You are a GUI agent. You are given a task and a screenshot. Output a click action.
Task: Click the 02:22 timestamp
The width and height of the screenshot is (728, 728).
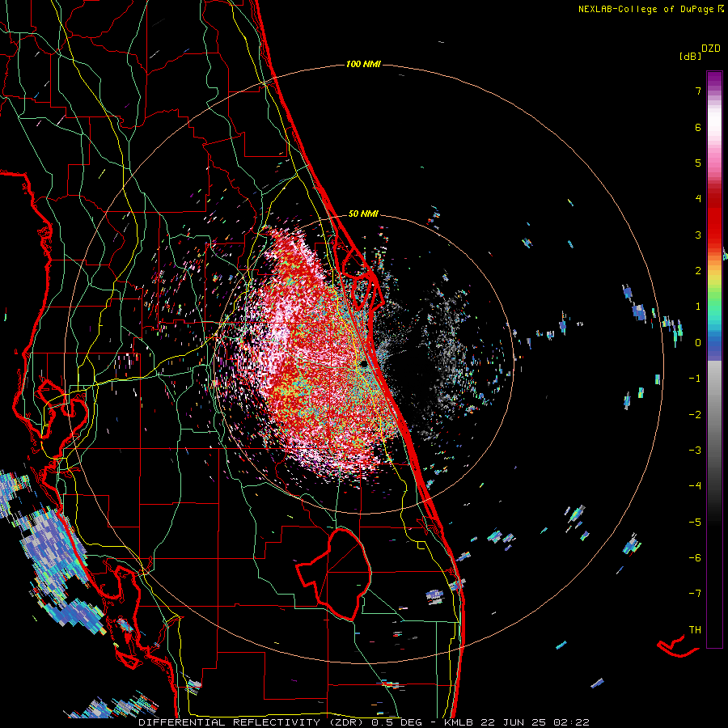point(572,722)
